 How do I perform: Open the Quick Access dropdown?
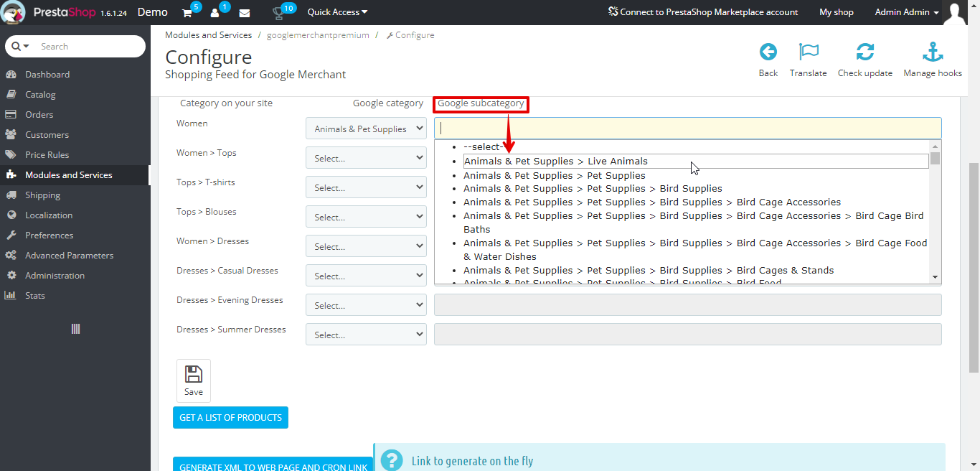[x=337, y=12]
